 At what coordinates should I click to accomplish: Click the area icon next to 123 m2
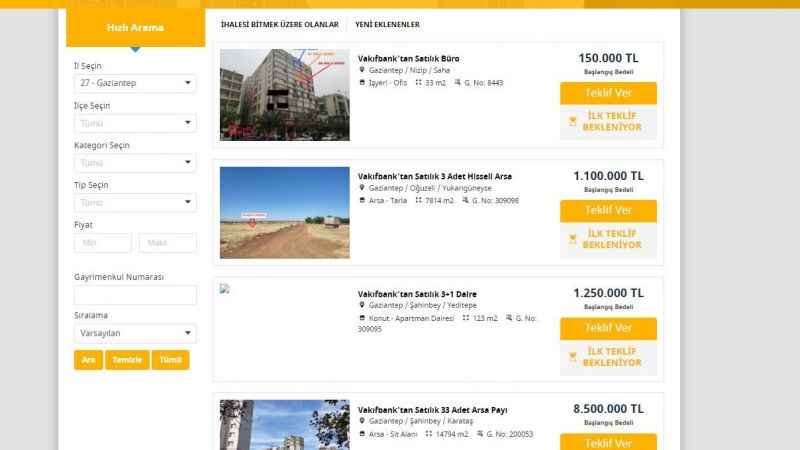coord(466,318)
